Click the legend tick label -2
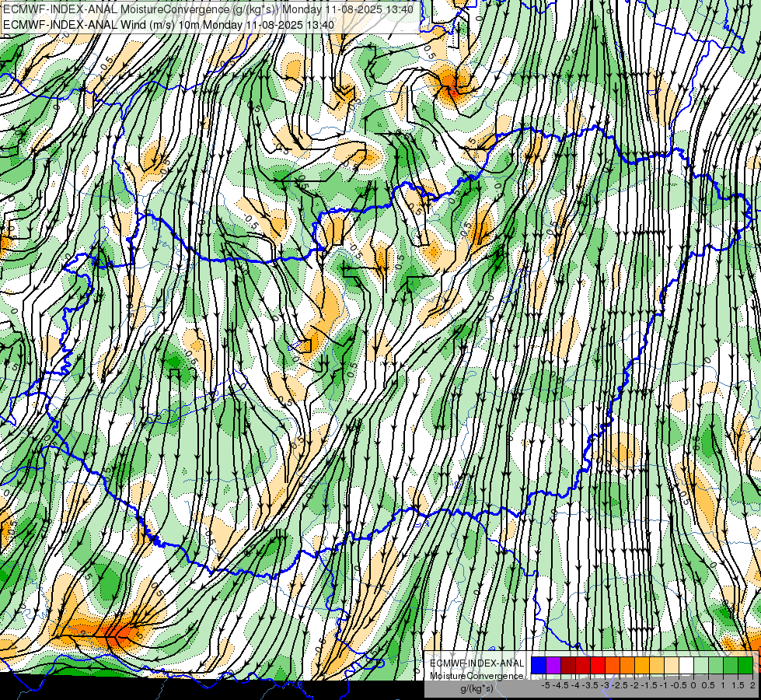Viewport: 761px width, 700px height. click(x=634, y=685)
